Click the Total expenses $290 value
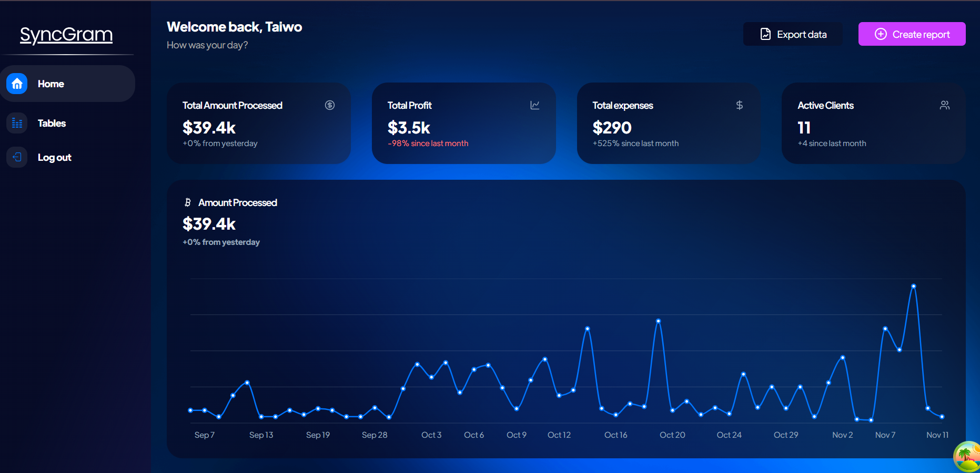 click(612, 128)
